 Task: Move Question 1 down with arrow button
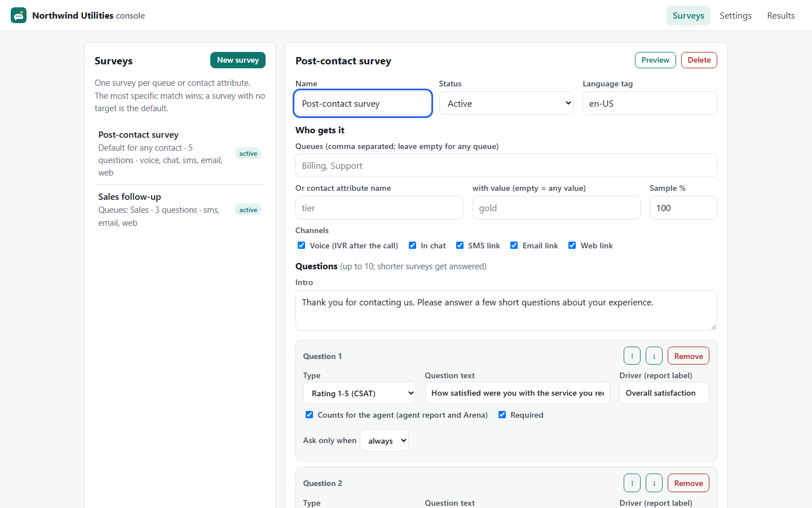coord(654,356)
